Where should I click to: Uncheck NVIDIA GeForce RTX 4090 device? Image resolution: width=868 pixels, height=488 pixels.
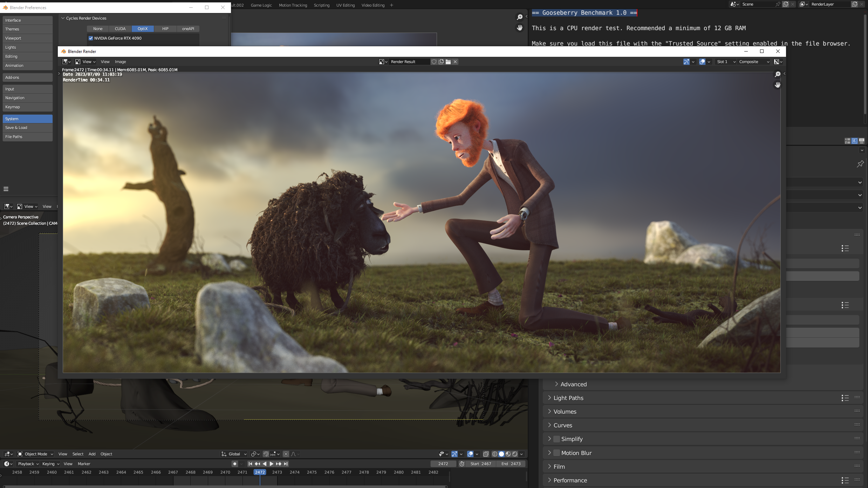click(91, 38)
